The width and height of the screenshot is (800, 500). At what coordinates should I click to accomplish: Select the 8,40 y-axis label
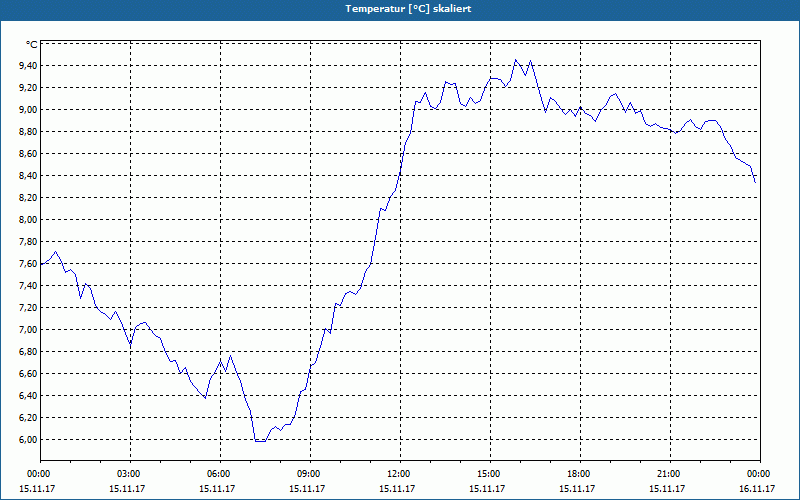(x=28, y=176)
